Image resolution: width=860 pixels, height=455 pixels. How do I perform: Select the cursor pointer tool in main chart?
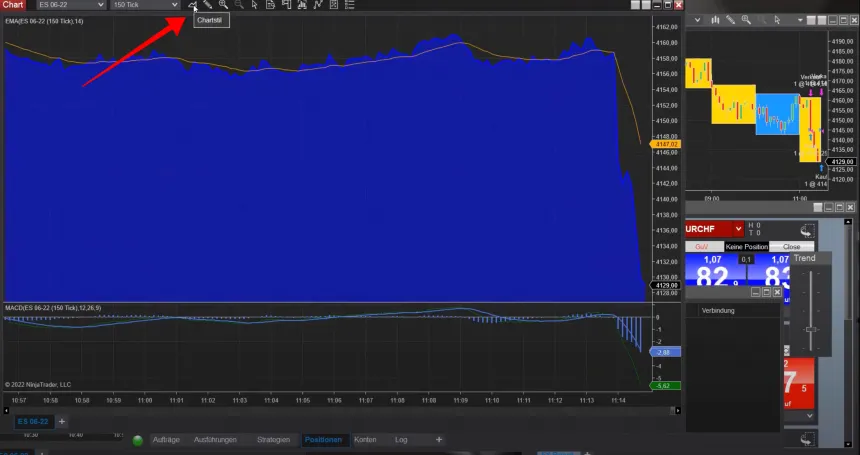[254, 5]
